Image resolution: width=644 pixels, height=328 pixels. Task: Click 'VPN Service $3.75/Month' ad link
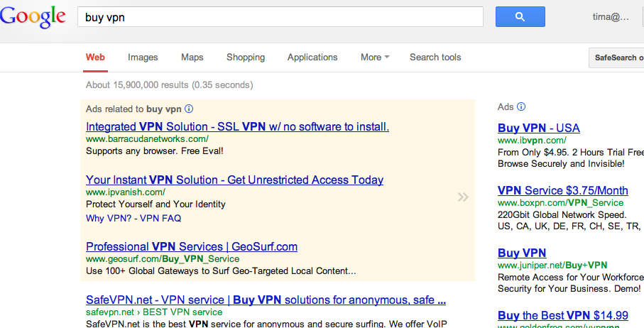562,191
